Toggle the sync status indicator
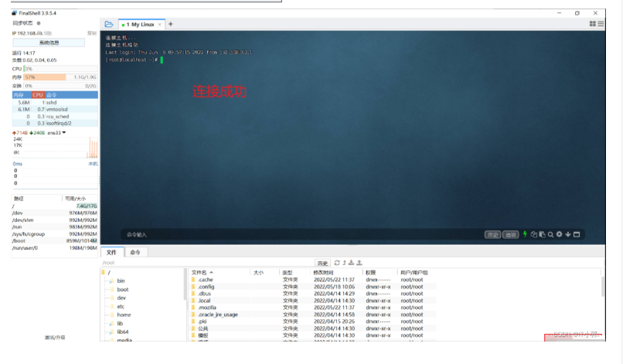 tap(39, 23)
